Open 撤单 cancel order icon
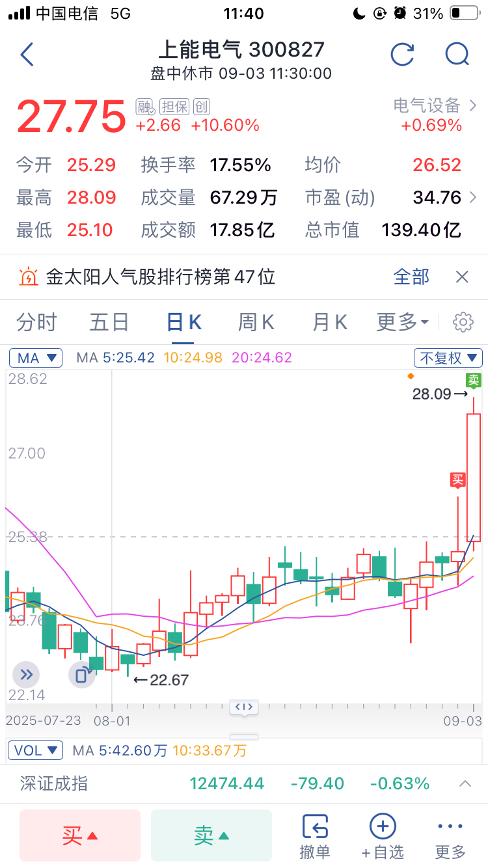 315,835
